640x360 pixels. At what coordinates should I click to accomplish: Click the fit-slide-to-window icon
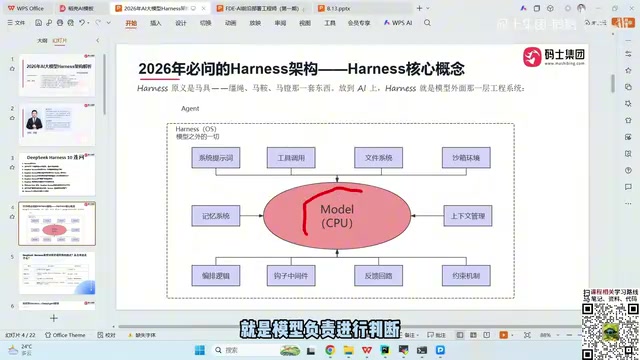pyautogui.click(x=527, y=335)
